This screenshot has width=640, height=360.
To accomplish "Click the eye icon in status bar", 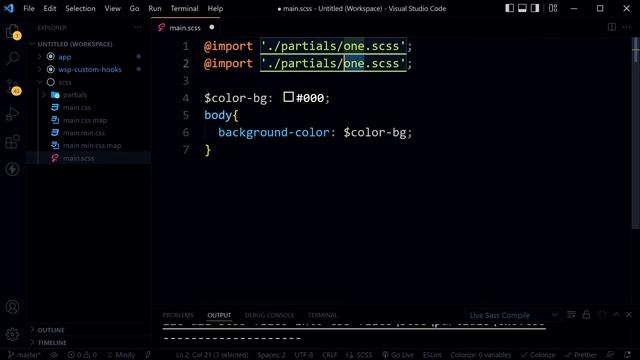I will click(54, 355).
